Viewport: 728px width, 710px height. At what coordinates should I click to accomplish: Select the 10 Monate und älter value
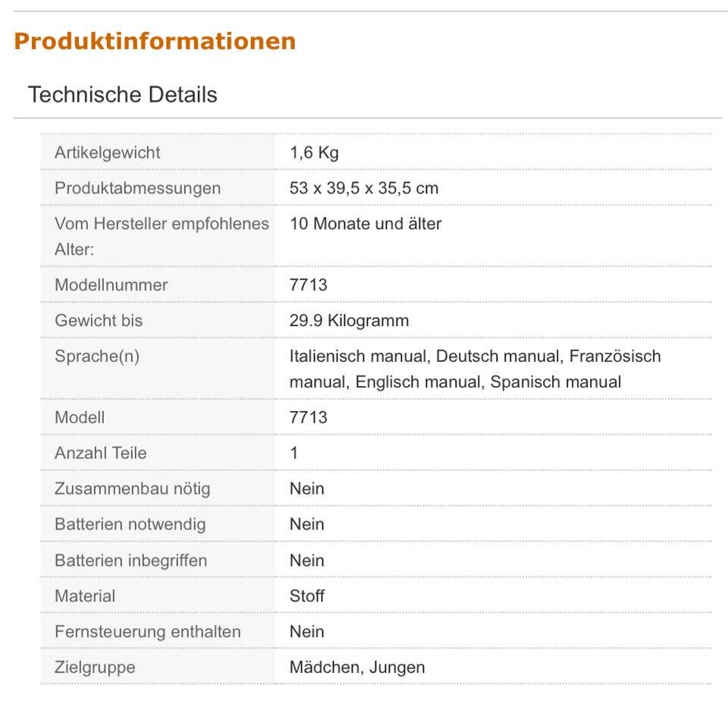click(x=365, y=224)
